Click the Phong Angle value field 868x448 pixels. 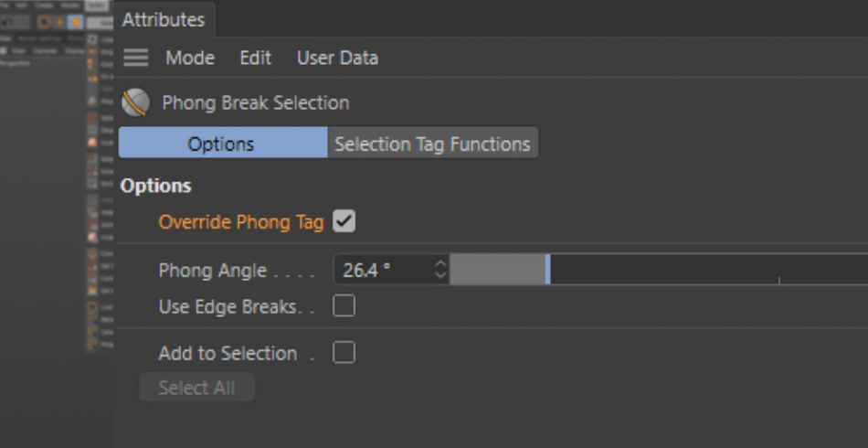386,270
